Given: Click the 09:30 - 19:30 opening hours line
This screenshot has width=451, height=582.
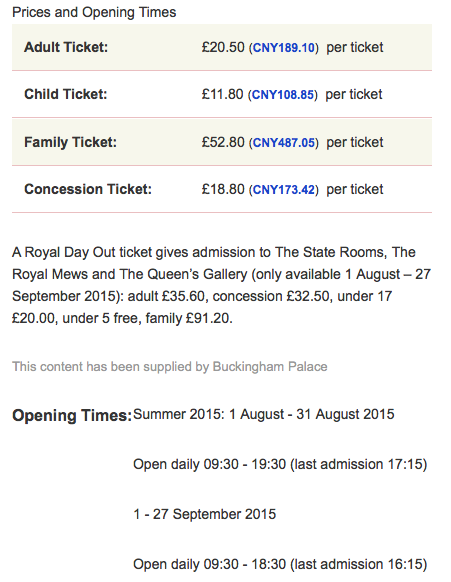Looking at the screenshot, I should (x=280, y=464).
